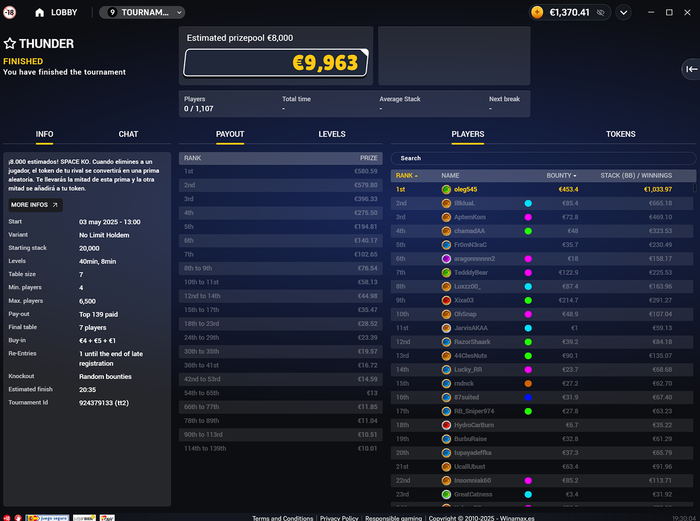Select the 1st place payout row
The height and width of the screenshot is (521, 700).
coord(281,171)
